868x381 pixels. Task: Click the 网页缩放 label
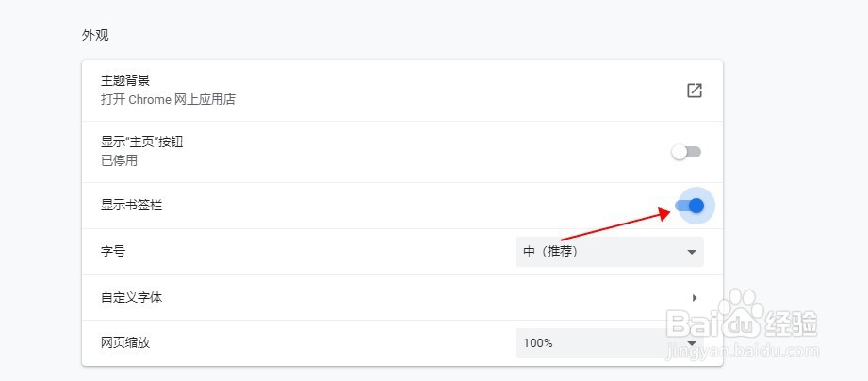click(x=125, y=343)
